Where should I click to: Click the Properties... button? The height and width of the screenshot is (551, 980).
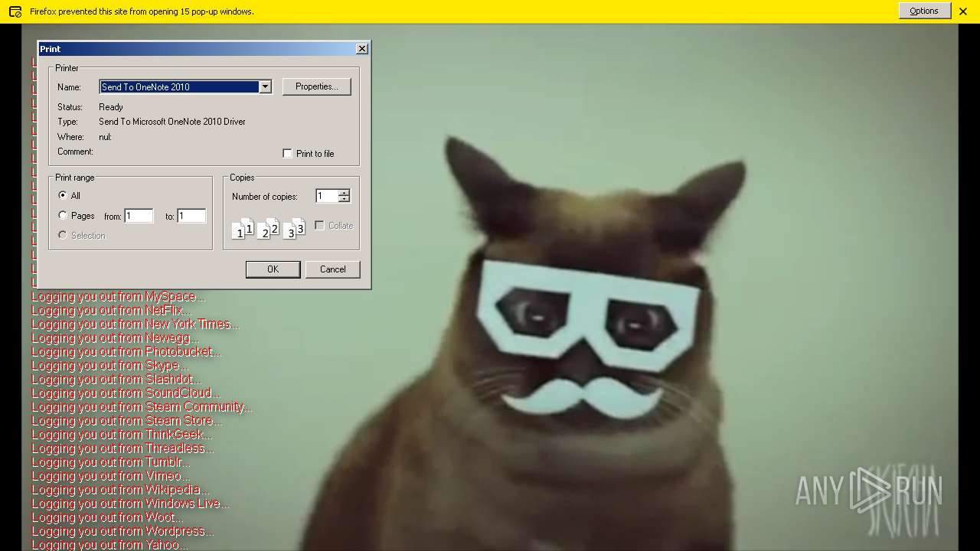tap(317, 86)
